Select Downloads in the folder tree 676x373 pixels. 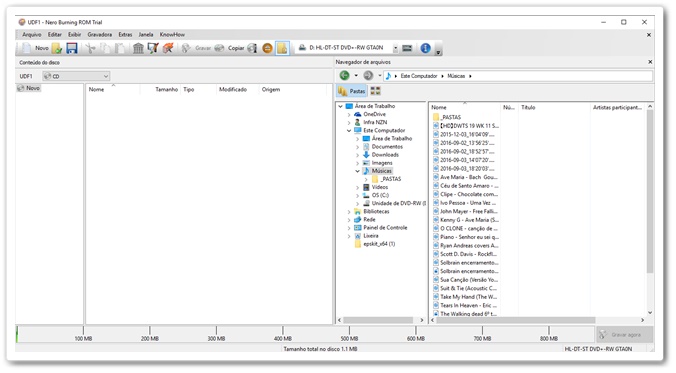point(385,155)
